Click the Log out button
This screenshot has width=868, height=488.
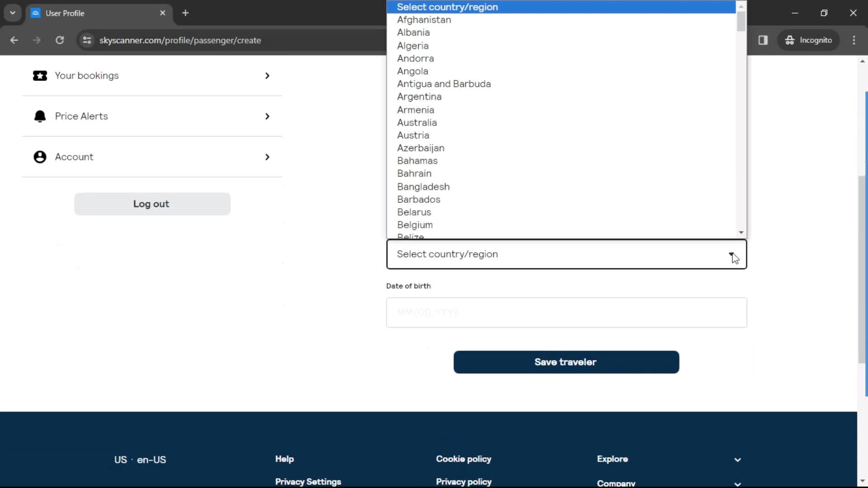(151, 204)
